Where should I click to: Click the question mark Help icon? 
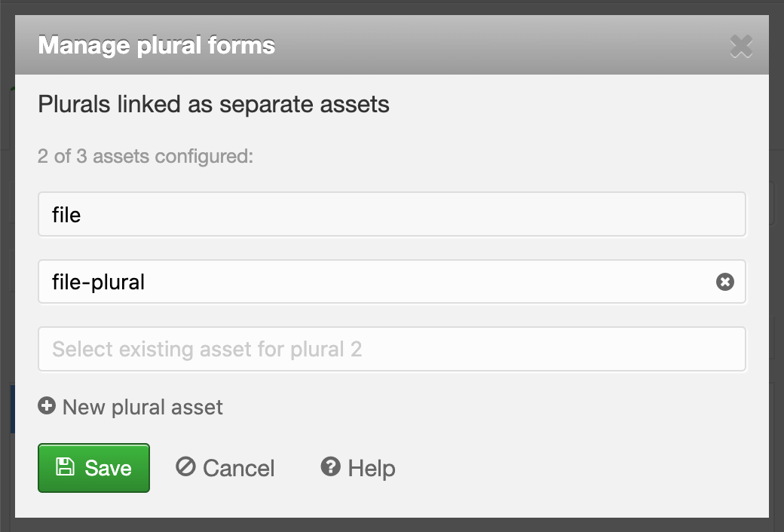[330, 467]
